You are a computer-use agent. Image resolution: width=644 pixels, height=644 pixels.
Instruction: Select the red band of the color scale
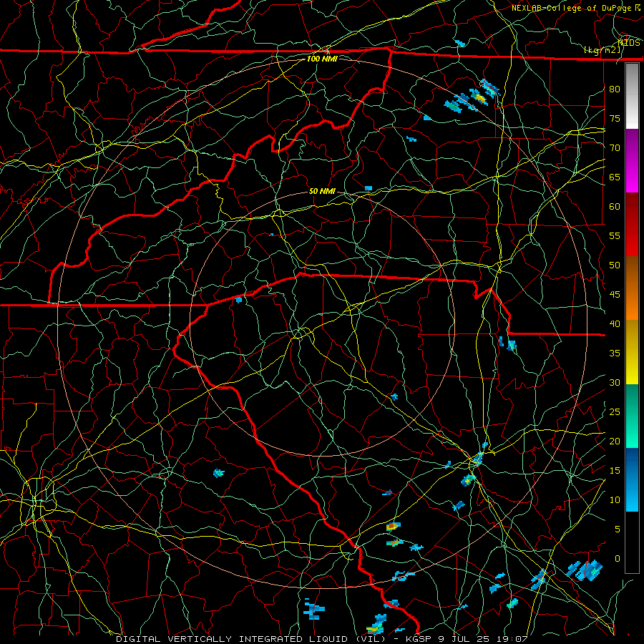632,225
